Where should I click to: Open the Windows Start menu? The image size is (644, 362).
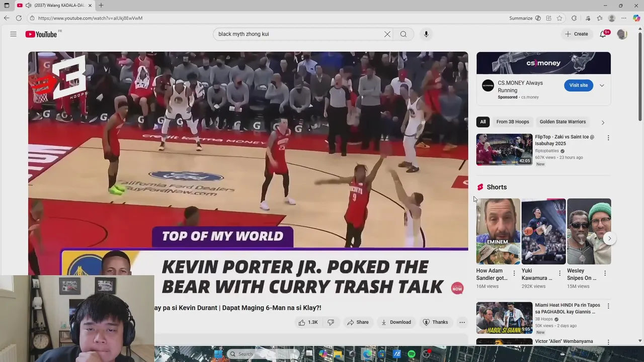coord(218,354)
